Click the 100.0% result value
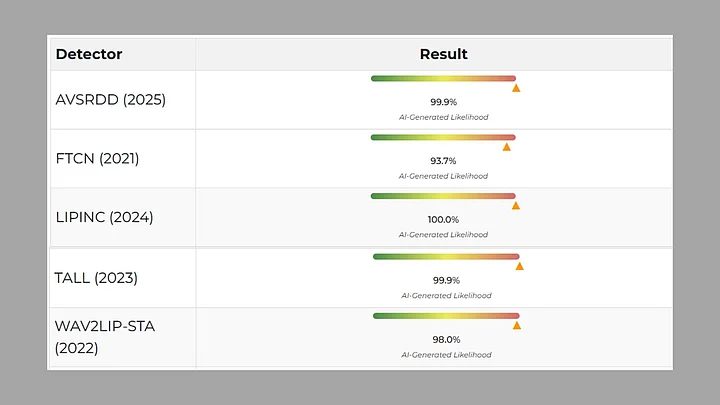720x405 pixels. pyautogui.click(x=443, y=219)
